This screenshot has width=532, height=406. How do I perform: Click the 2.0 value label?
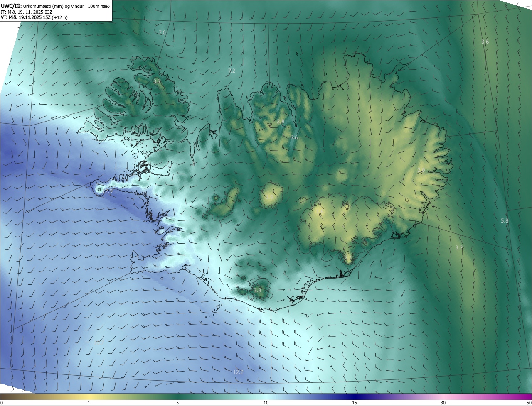coord(421,170)
